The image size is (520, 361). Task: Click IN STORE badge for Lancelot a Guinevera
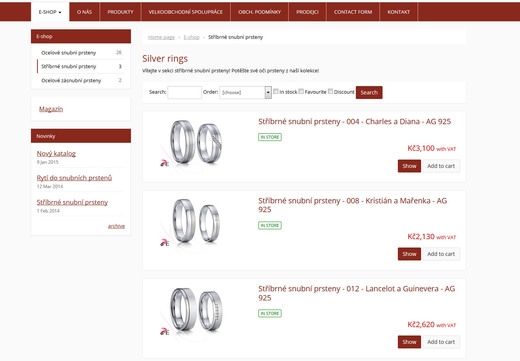click(x=270, y=313)
